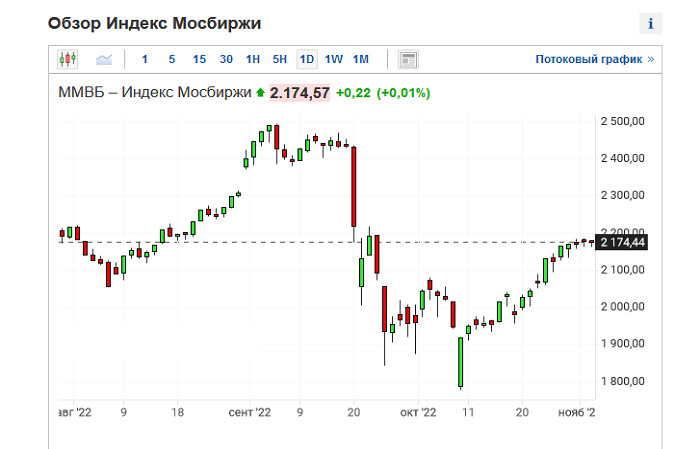The height and width of the screenshot is (449, 675).
Task: Switch chart to weekly 1W interval
Action: (x=334, y=59)
